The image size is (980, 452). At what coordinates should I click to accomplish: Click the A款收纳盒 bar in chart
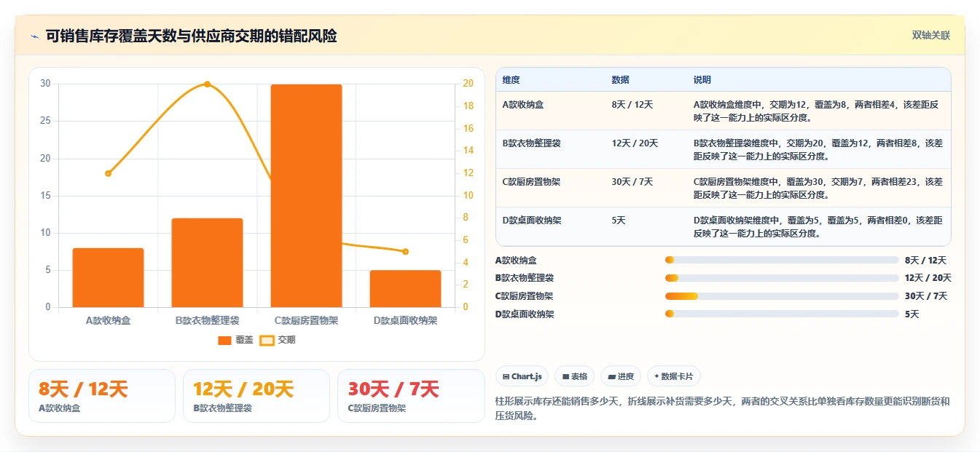[x=108, y=277]
